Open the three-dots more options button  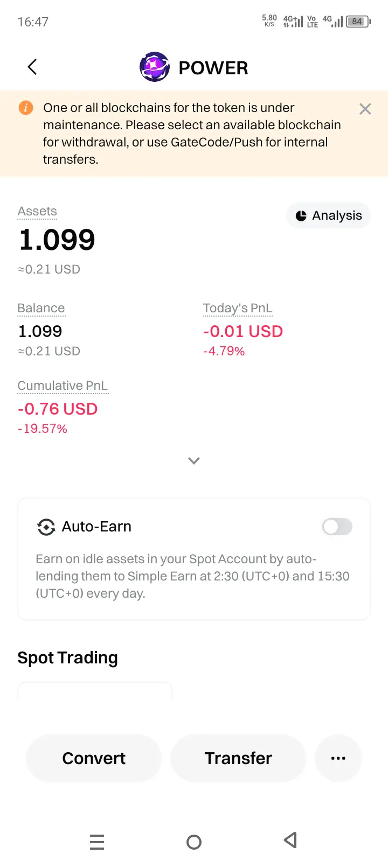point(338,758)
